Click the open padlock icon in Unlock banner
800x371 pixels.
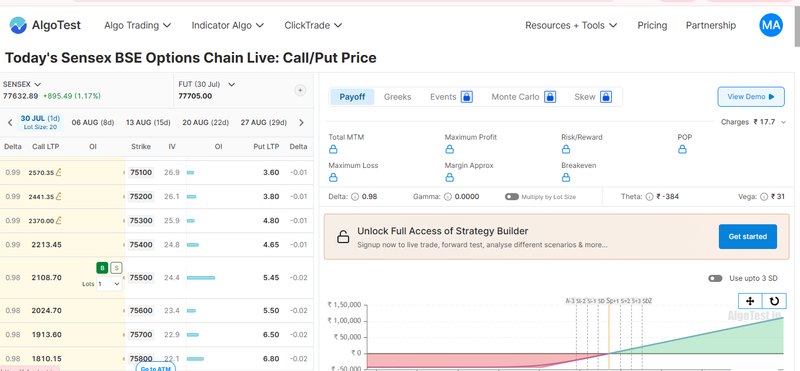coord(343,237)
